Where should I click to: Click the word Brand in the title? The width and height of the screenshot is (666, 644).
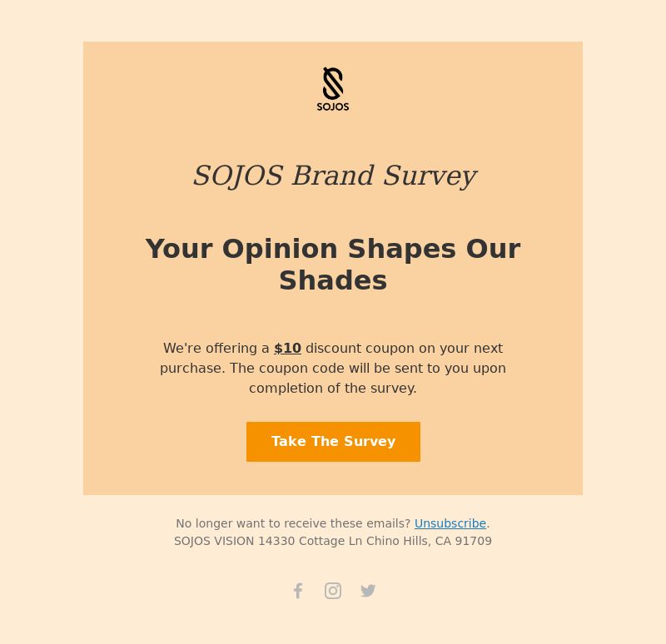pos(333,176)
